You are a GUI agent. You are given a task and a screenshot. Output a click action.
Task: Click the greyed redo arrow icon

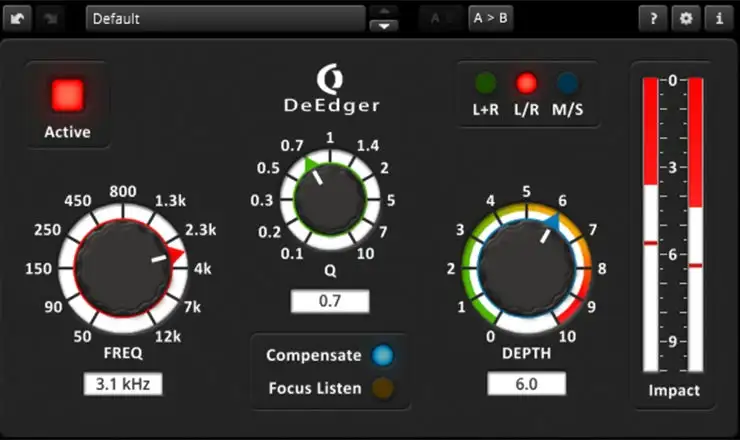(50, 19)
